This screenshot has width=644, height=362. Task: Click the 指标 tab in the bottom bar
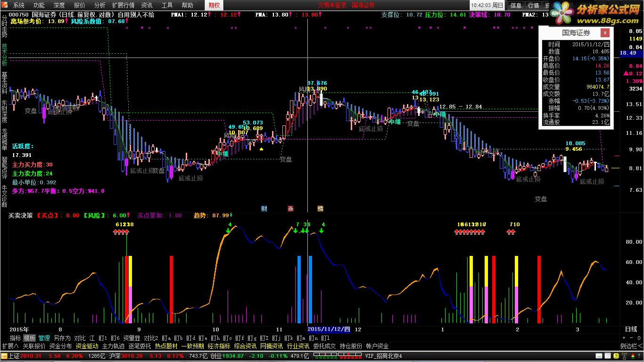pos(16,338)
